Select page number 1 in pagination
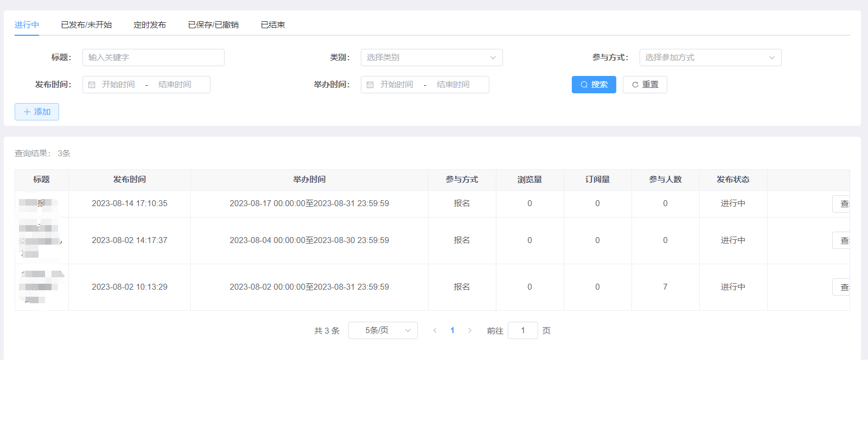This screenshot has height=447, width=868. click(452, 330)
